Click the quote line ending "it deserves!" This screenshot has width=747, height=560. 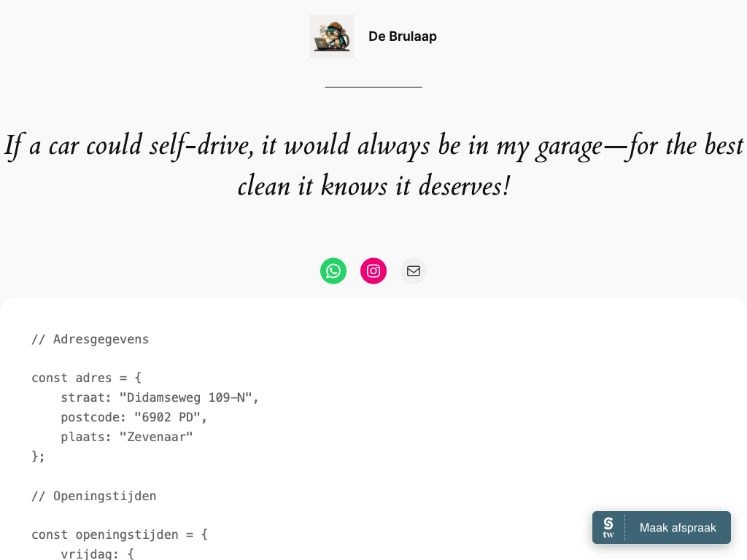point(373,187)
